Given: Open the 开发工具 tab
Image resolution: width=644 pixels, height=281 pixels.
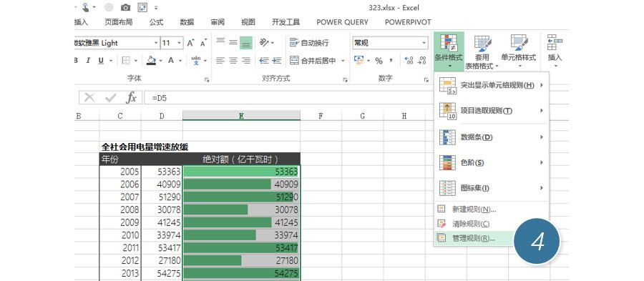Looking at the screenshot, I should pos(286,22).
